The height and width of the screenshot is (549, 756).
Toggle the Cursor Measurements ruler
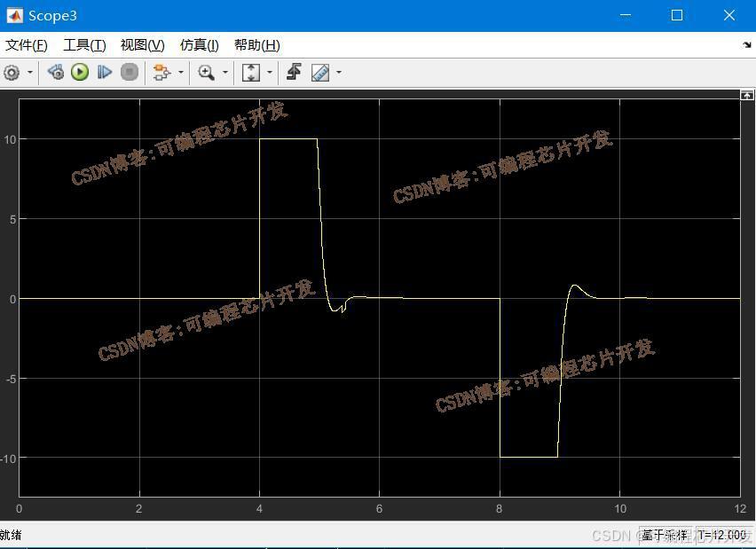(320, 73)
